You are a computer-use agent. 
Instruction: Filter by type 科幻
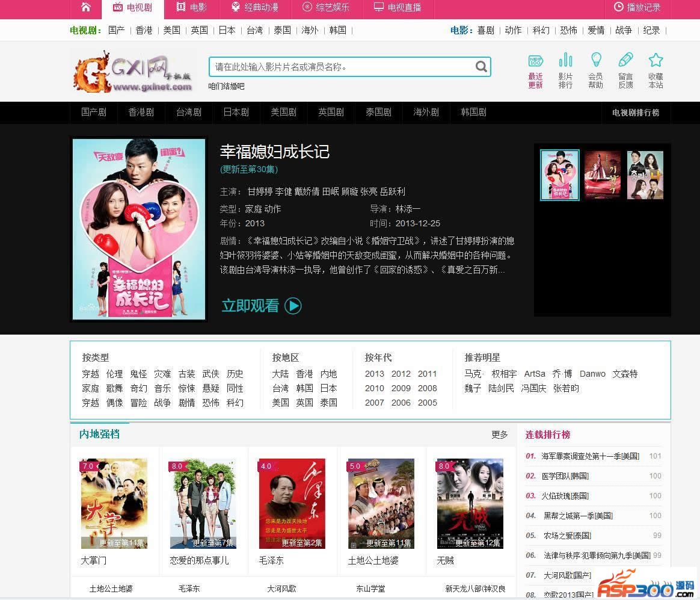235,403
